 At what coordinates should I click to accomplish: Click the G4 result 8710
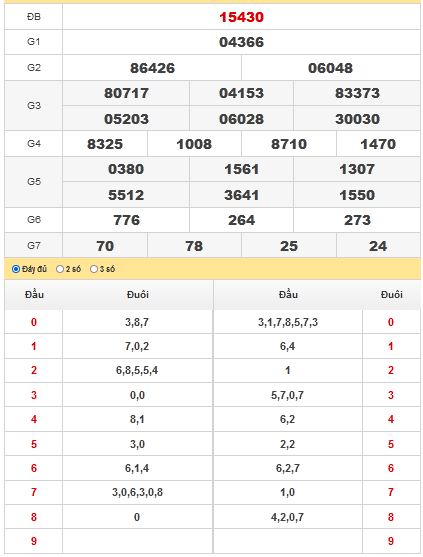click(289, 144)
